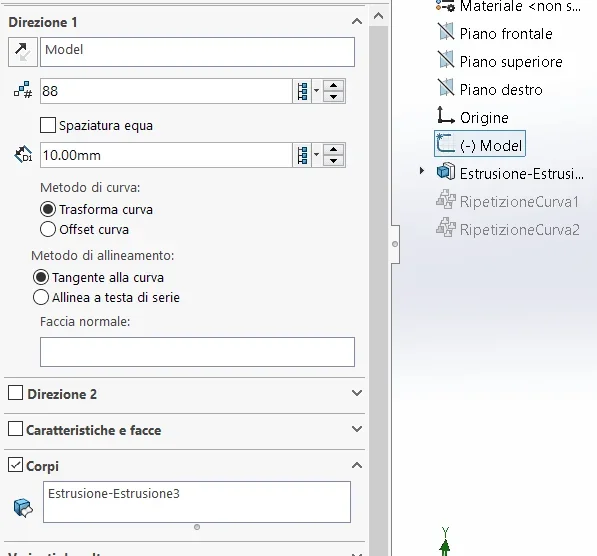The image size is (597, 556).
Task: Click the RipetizioneCurva1 pattern icon
Action: point(445,200)
